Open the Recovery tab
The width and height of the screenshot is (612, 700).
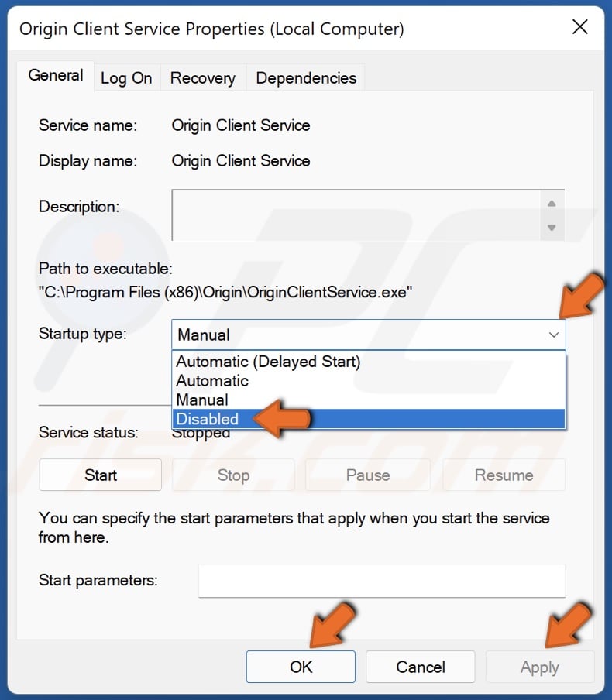click(x=202, y=77)
